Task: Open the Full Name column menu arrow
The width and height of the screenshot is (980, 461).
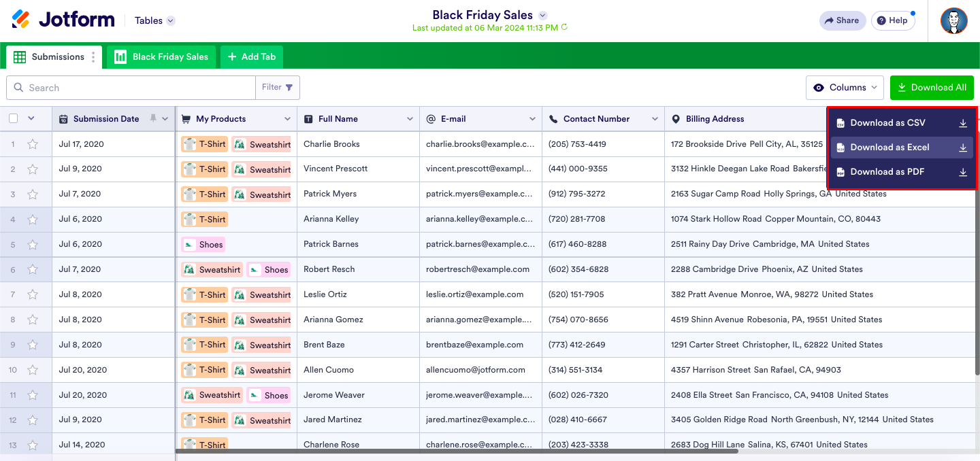Action: click(x=410, y=119)
